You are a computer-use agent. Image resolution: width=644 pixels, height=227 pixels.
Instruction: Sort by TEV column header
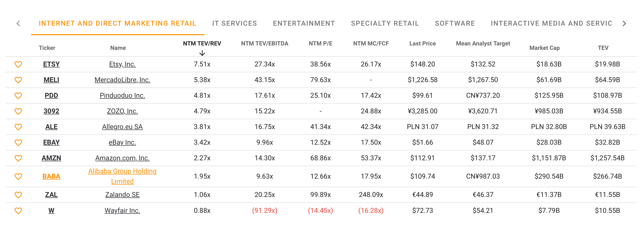tap(603, 48)
